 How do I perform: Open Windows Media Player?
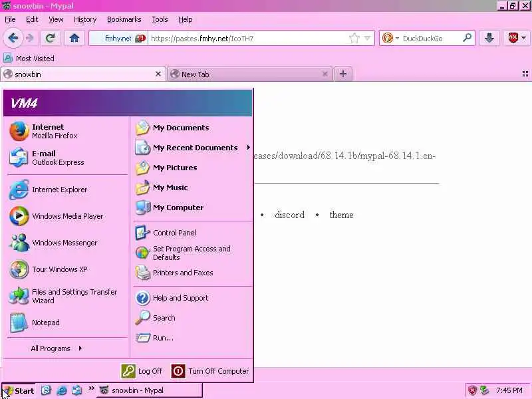click(x=67, y=216)
